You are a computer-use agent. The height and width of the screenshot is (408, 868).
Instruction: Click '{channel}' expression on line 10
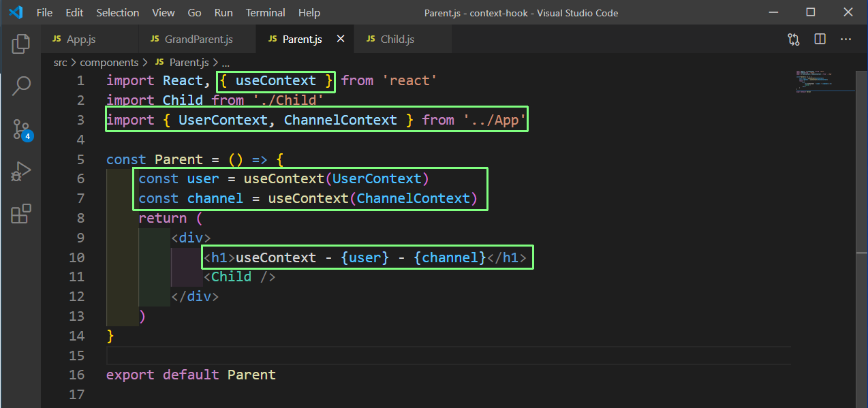pyautogui.click(x=450, y=257)
